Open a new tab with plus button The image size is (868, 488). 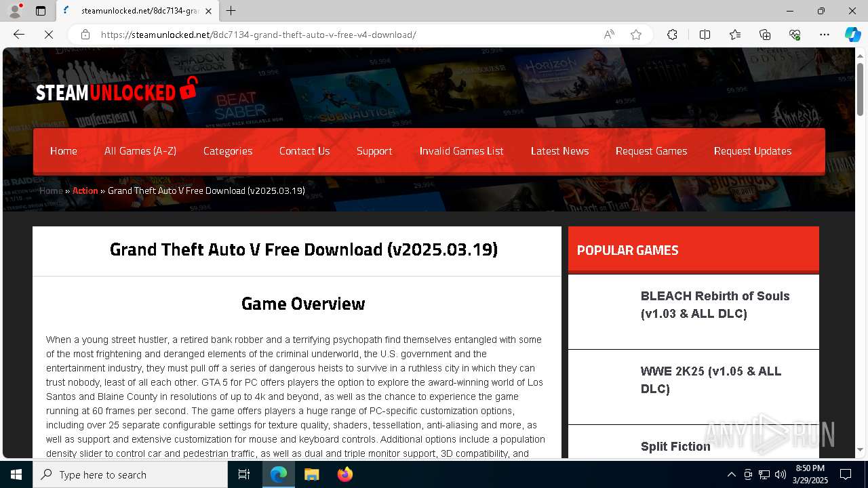(x=231, y=11)
